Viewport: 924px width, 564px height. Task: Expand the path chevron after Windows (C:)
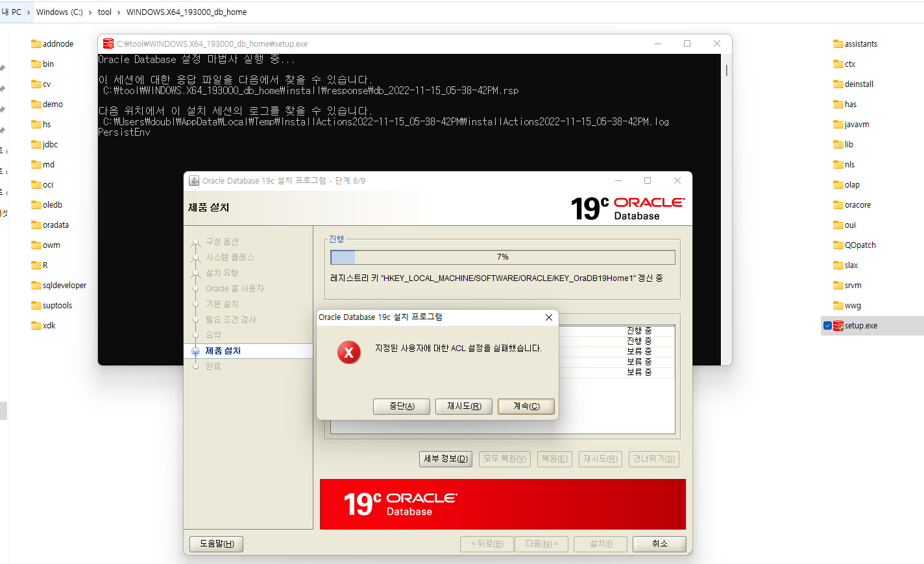(x=90, y=12)
